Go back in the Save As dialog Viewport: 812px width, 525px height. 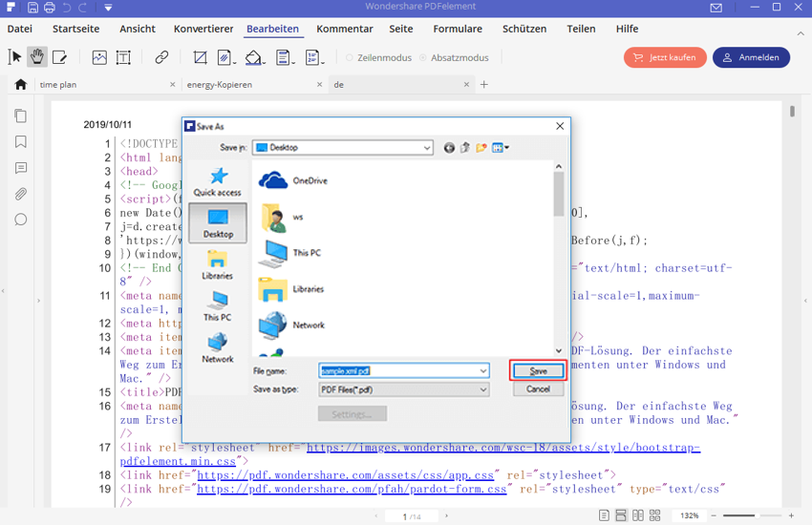tap(449, 148)
